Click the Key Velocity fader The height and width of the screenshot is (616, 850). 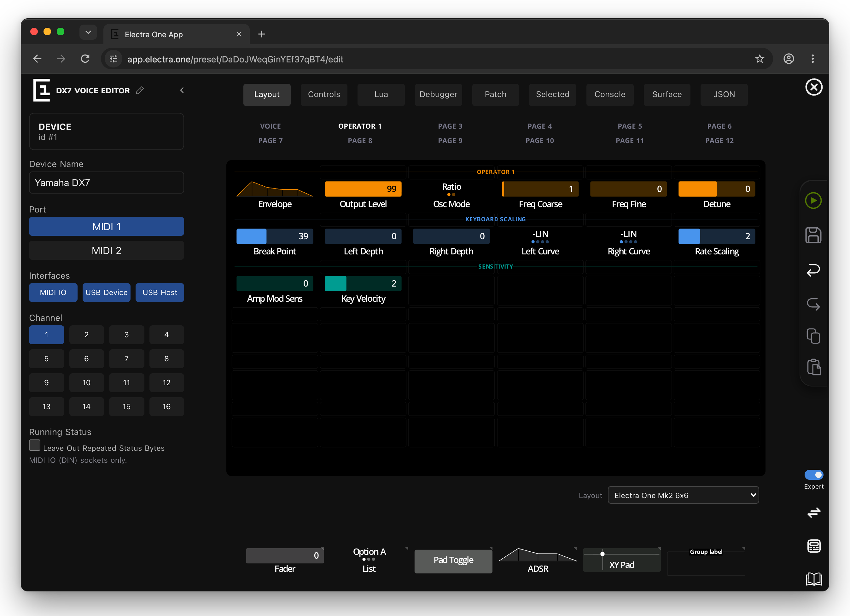[x=363, y=284]
